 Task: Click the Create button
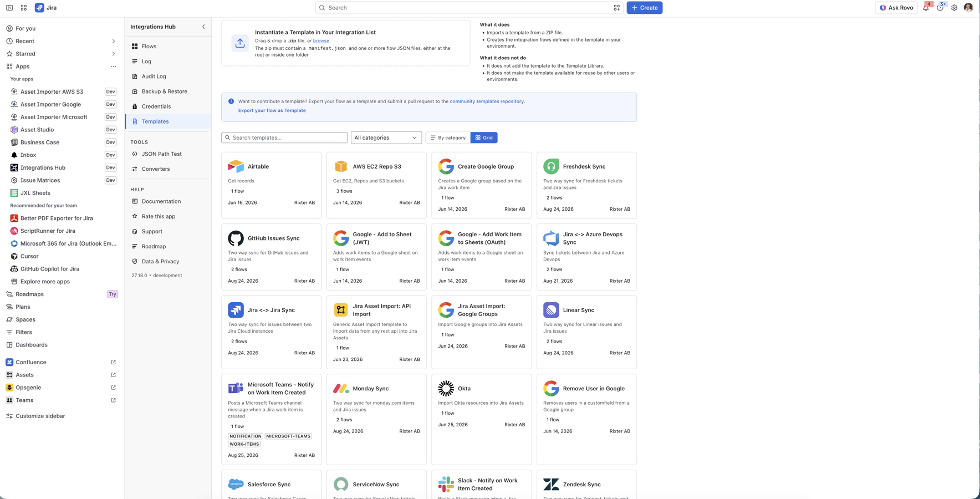click(x=644, y=8)
